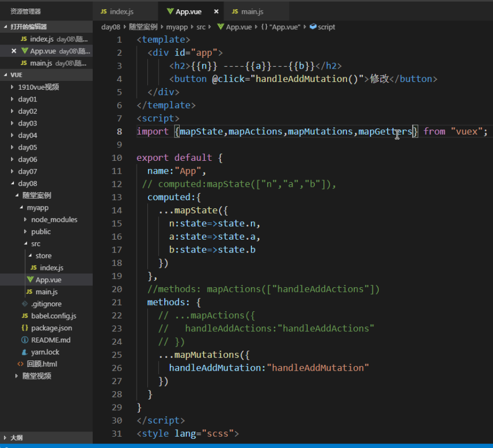
Task: Click the JS icon beside babel.config.js
Action: click(25, 315)
